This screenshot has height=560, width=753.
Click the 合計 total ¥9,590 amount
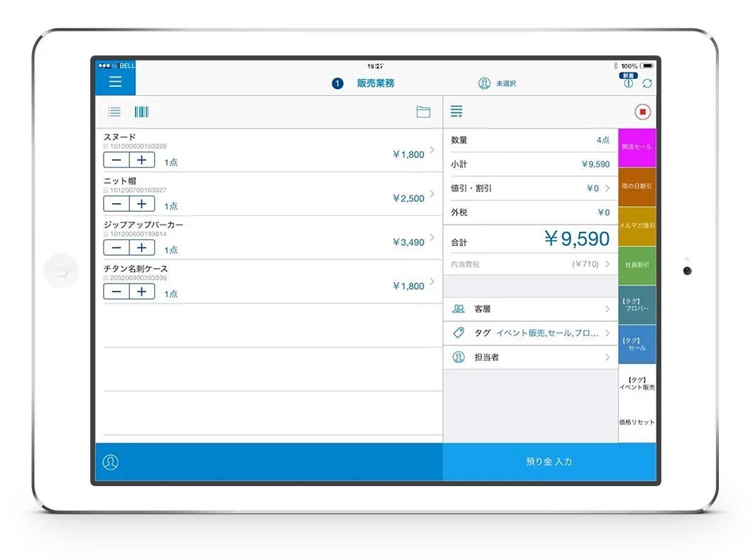[577, 239]
